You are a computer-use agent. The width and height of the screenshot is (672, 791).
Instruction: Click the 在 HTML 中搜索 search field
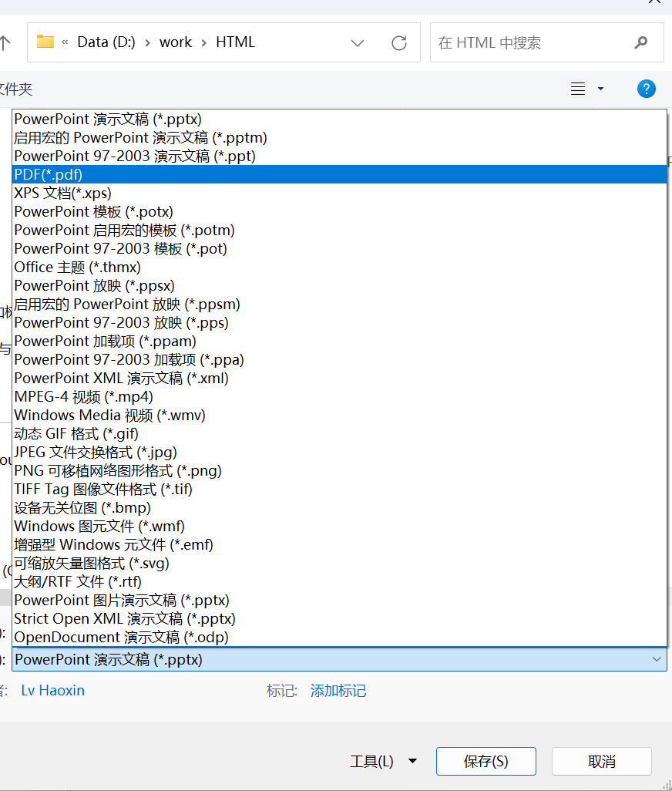pyautogui.click(x=546, y=42)
